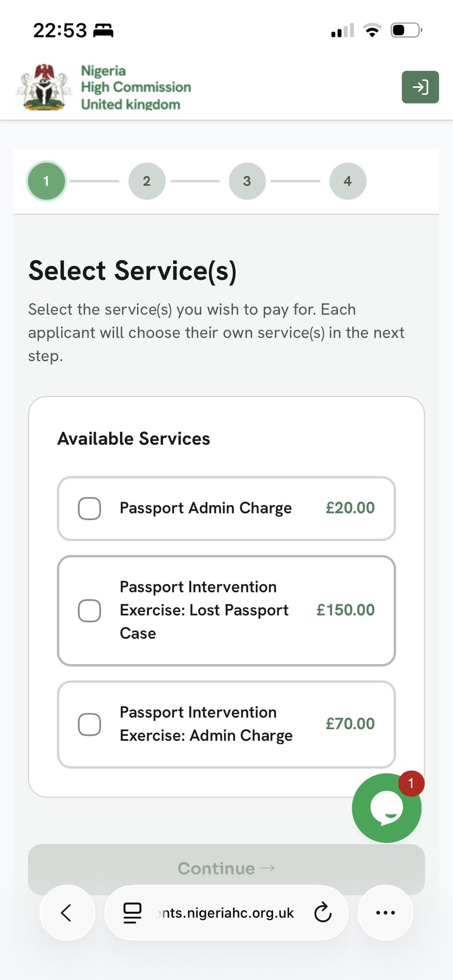453x980 pixels.
Task: Tap the page tabs/reader icon in address bar
Action: (x=133, y=913)
